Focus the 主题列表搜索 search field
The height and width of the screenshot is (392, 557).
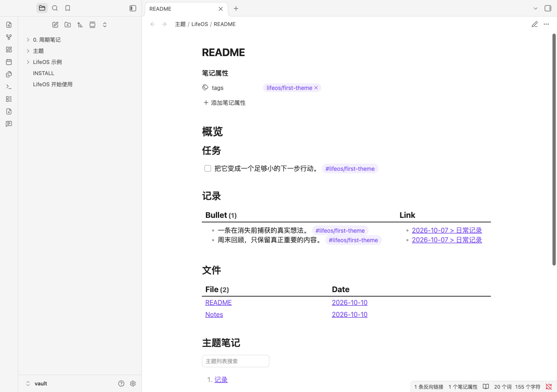[236, 361]
